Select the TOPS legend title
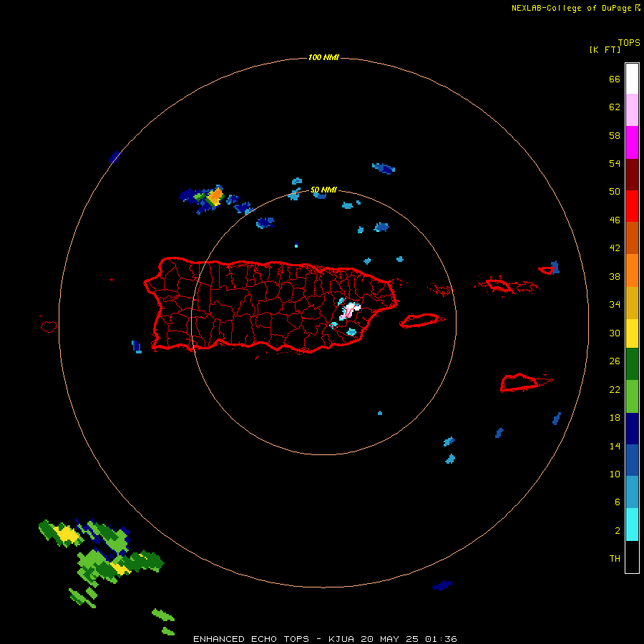Image resolution: width=644 pixels, height=644 pixels. click(x=629, y=42)
